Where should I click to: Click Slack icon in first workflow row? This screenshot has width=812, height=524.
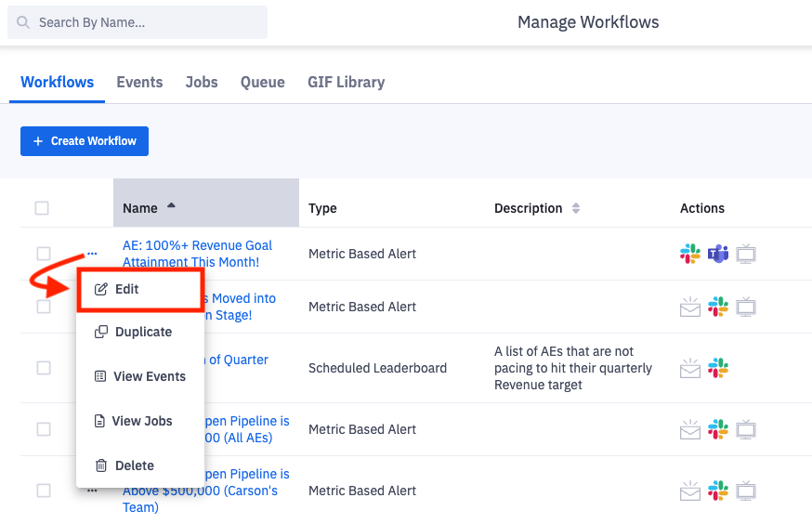click(x=690, y=254)
